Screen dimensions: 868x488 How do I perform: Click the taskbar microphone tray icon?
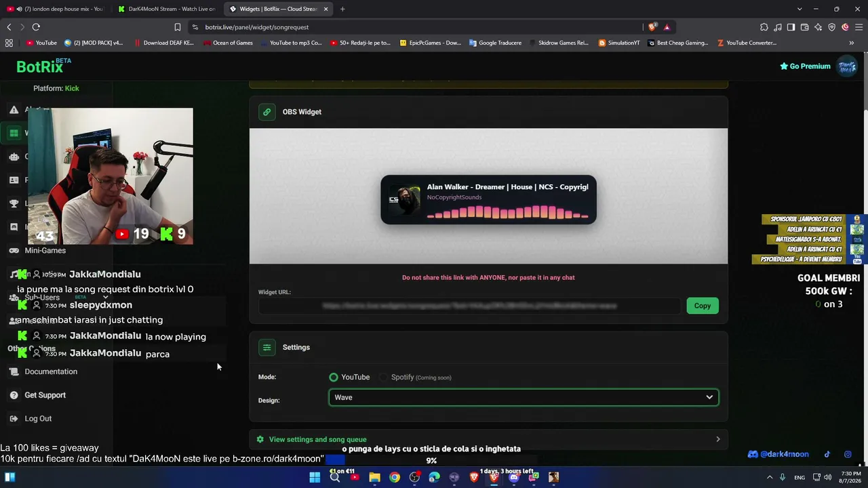[x=782, y=477]
